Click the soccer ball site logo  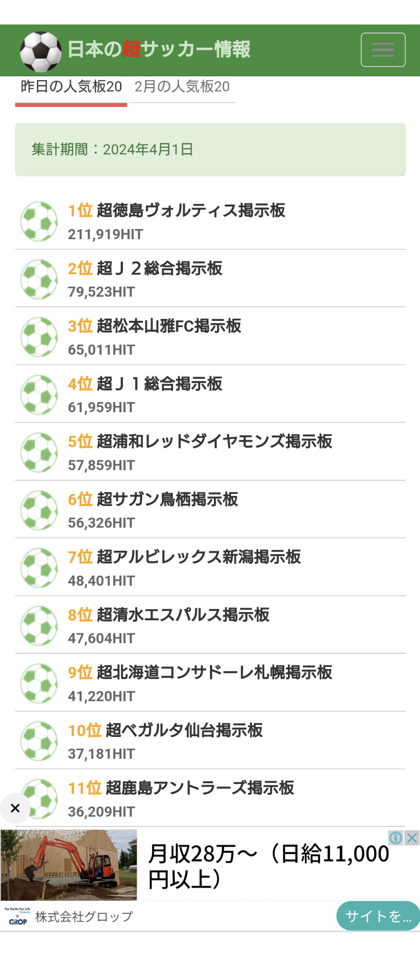tap(40, 51)
